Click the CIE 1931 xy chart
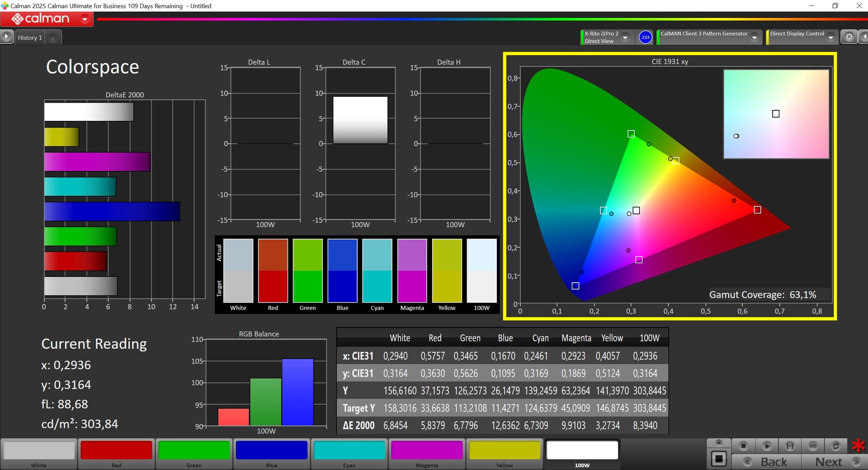This screenshot has height=470, width=868. click(670, 186)
